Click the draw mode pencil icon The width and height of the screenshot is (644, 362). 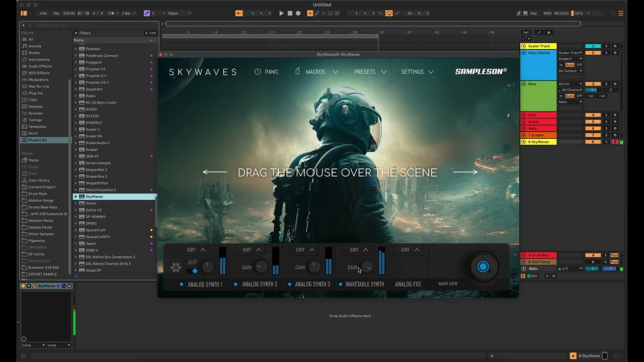coord(519,13)
